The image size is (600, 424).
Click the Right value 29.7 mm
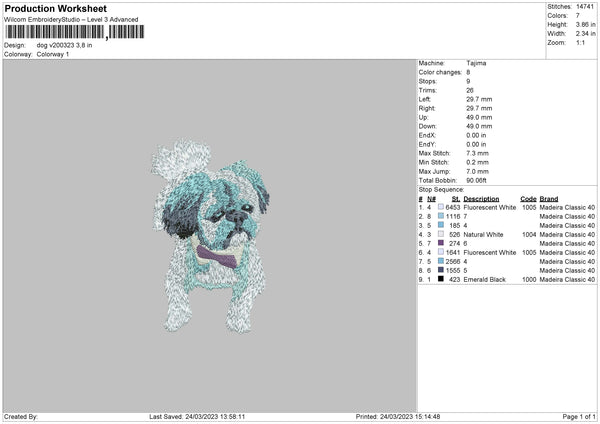click(479, 109)
